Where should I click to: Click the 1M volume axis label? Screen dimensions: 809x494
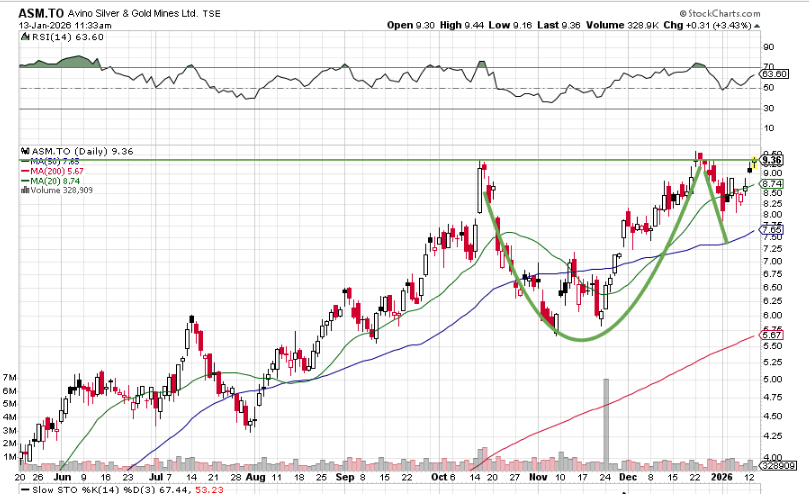point(10,457)
